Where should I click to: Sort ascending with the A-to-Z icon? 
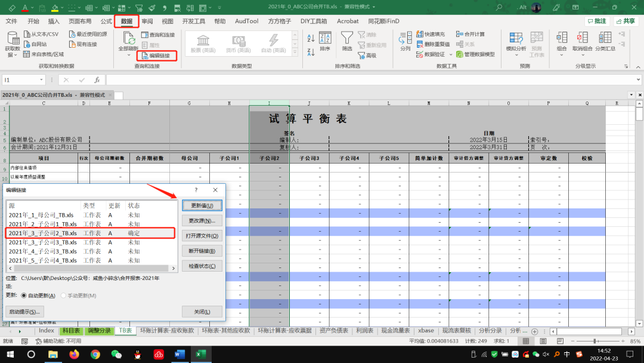[x=311, y=38]
